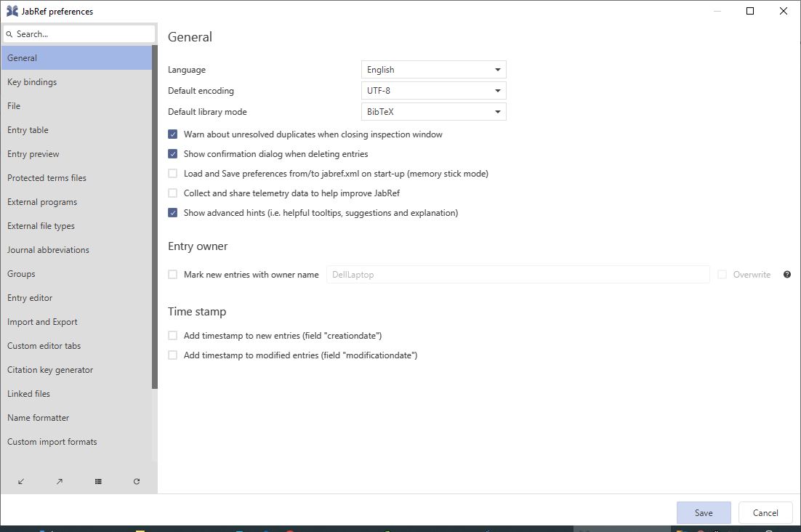The image size is (801, 532).
Task: Click the show preferences list icon
Action: tap(98, 481)
